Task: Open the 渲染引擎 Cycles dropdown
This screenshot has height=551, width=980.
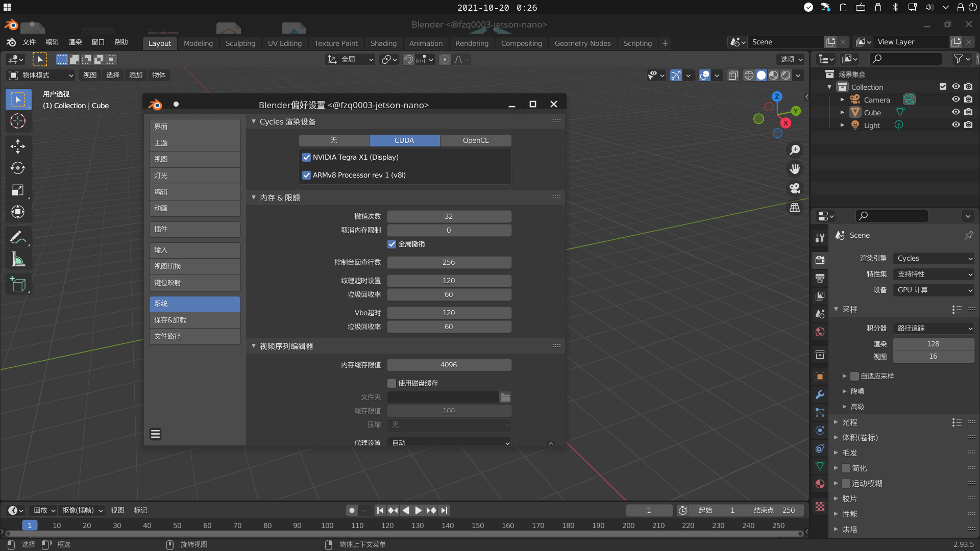Action: (934, 258)
